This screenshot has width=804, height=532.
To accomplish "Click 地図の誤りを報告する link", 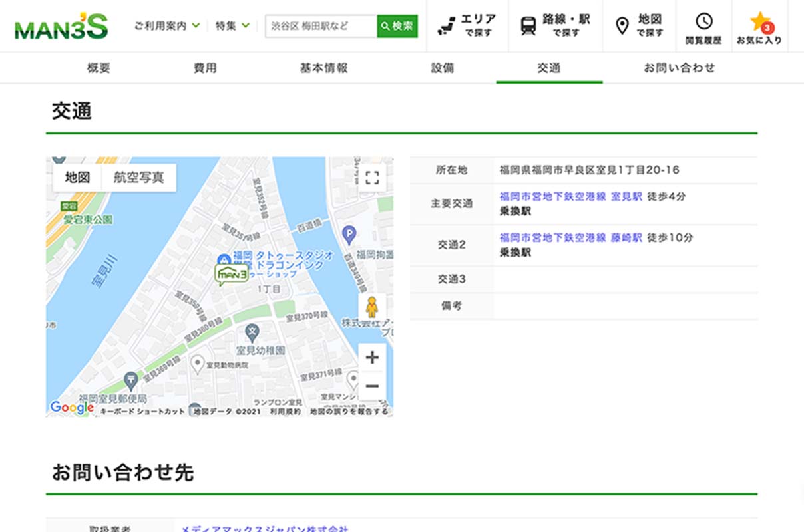I will pos(349,412).
